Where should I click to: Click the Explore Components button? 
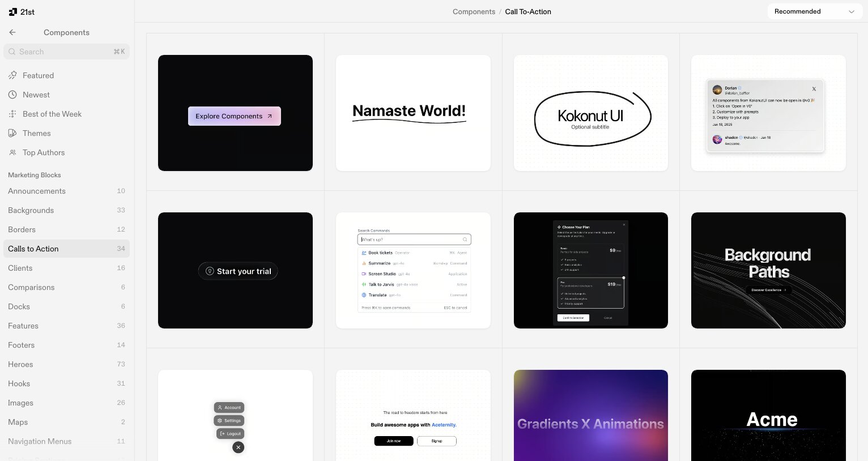click(x=234, y=116)
